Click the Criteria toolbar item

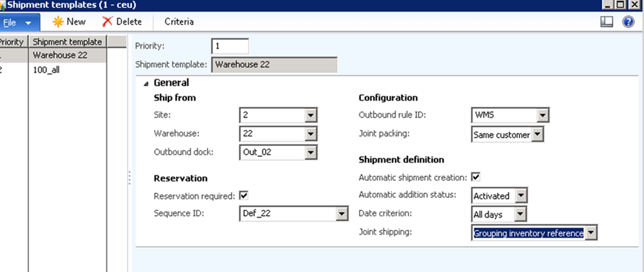coord(179,22)
